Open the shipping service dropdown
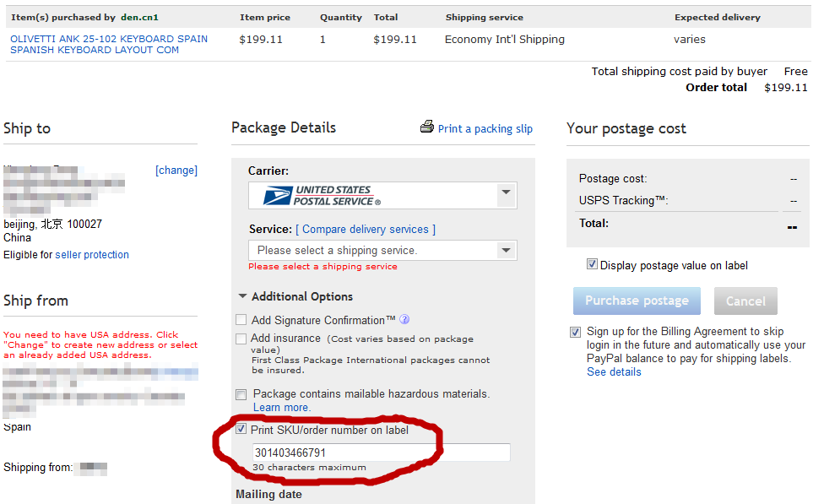The width and height of the screenshot is (824, 504). tap(505, 250)
